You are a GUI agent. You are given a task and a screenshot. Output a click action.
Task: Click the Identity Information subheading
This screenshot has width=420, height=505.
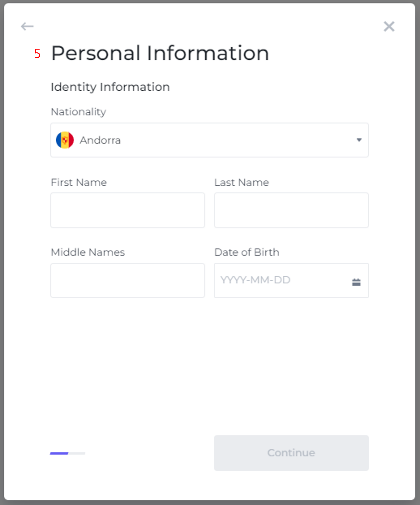tap(110, 87)
